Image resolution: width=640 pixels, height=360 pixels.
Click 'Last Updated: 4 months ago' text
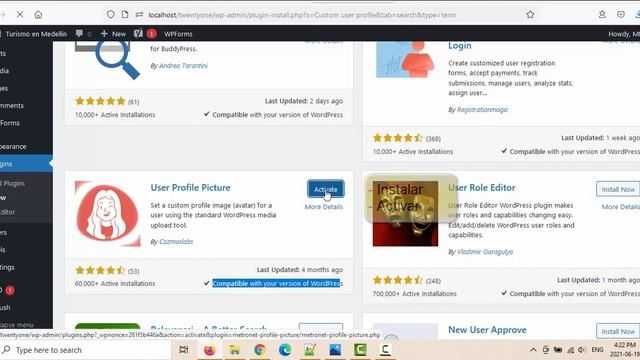[x=300, y=270]
